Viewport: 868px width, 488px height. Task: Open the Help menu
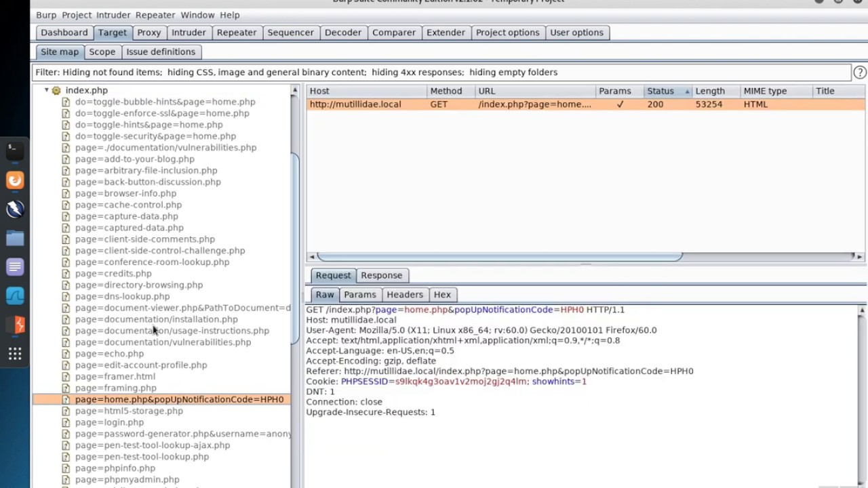pyautogui.click(x=229, y=15)
